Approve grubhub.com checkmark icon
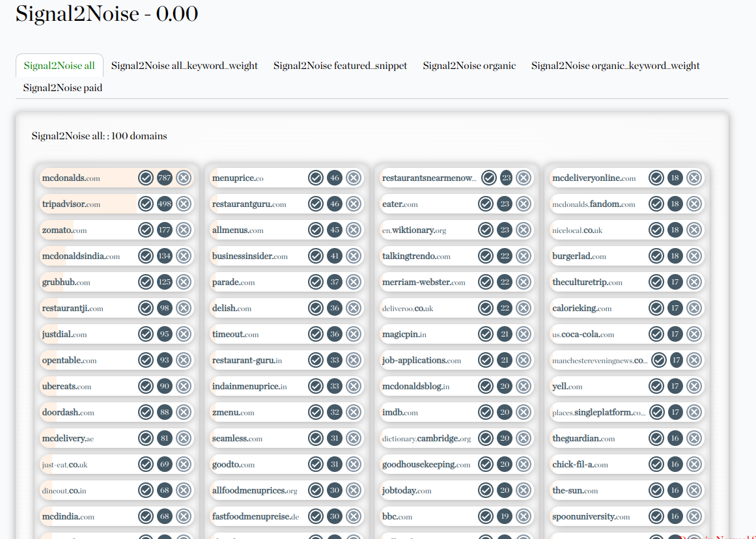 pyautogui.click(x=146, y=282)
